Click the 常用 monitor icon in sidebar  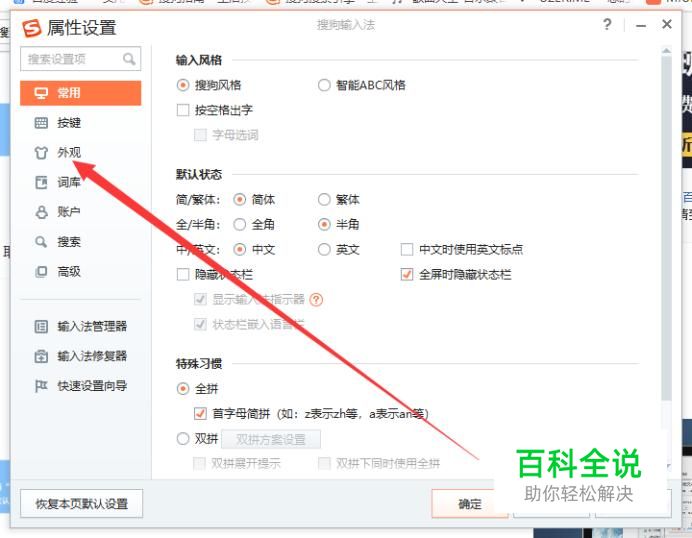point(41,93)
